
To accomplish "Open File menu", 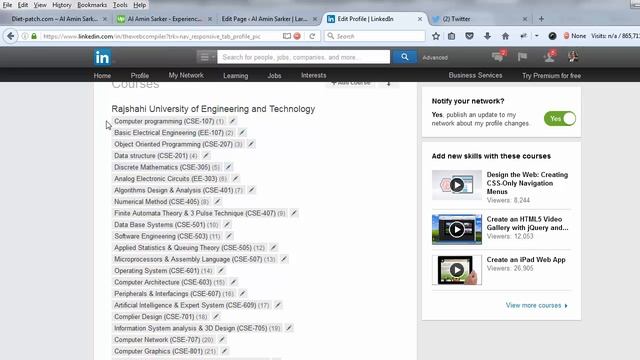I will 7,5.
